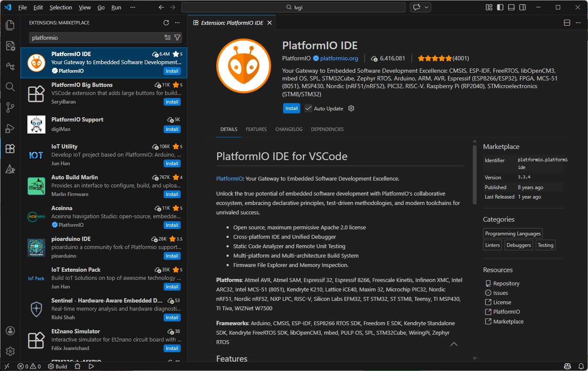The height and width of the screenshot is (371, 588).
Task: Select the Aceinna extension list item
Action: tap(104, 217)
